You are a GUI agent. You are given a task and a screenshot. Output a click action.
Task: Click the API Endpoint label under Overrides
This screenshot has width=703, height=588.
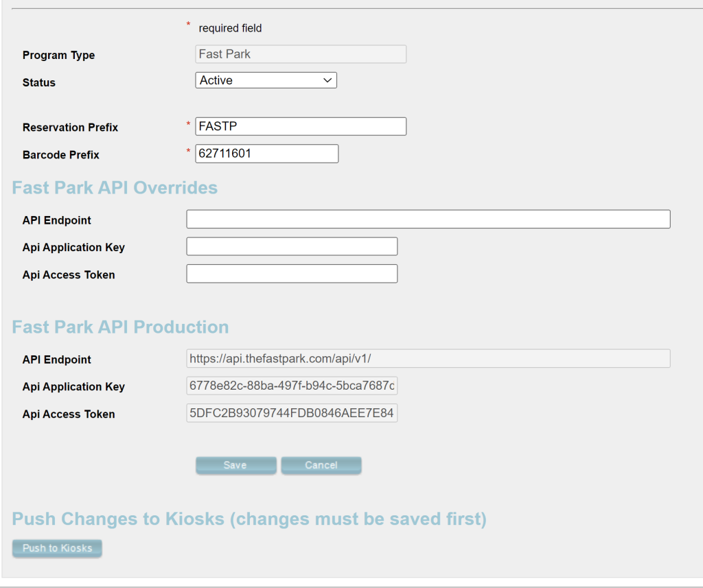coord(57,220)
